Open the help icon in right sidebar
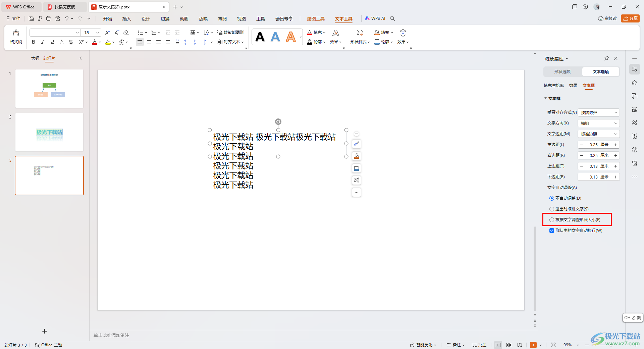 click(634, 150)
